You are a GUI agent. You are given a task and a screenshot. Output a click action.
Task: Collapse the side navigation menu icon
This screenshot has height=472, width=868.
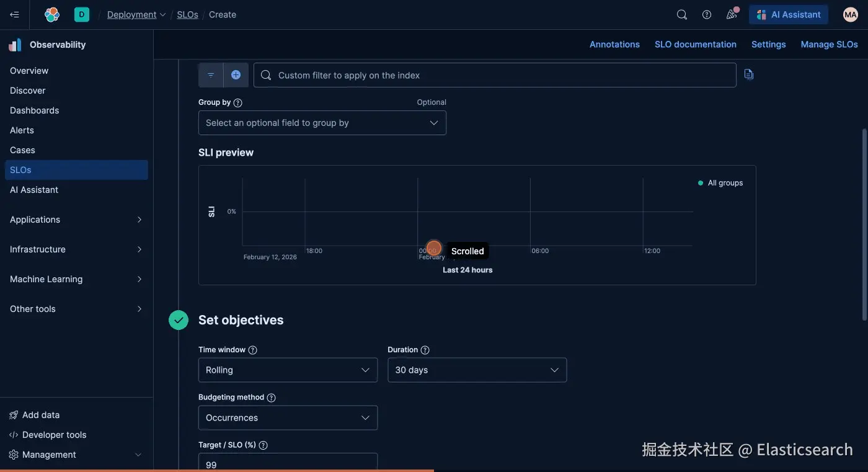[x=14, y=14]
